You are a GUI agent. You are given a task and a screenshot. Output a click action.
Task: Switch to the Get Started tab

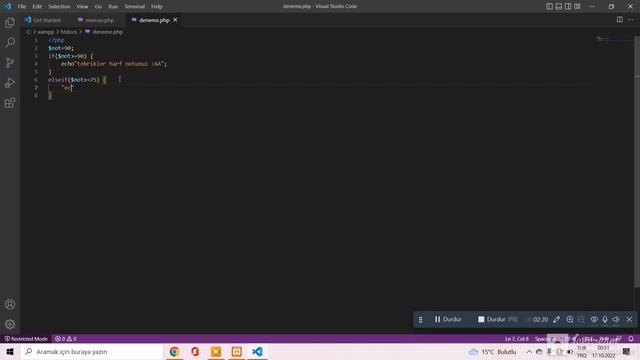(42, 20)
